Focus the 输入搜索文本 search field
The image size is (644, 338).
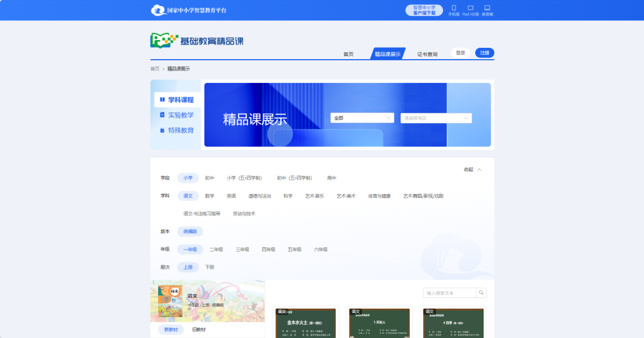(x=450, y=293)
